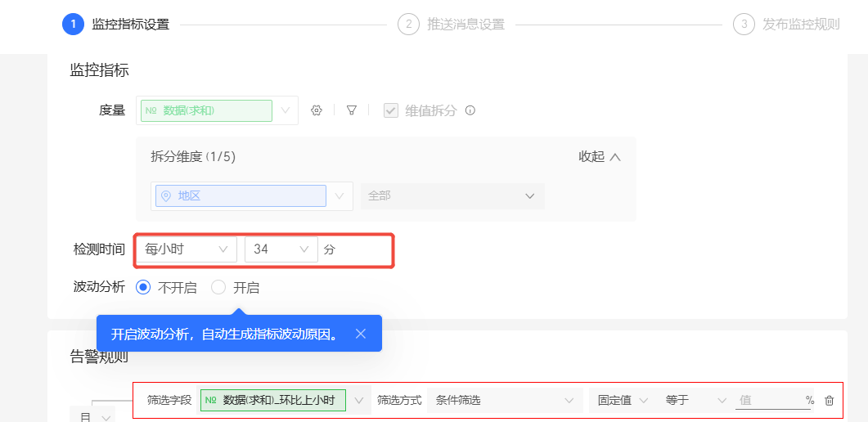Viewport: 868px width, 422px height.
Task: Open measure settings gear icon
Action: click(x=316, y=110)
